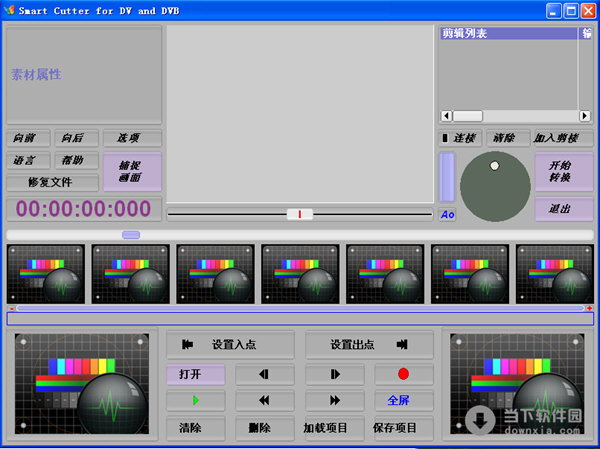Toggle fullscreen with 全屏 button

[404, 400]
